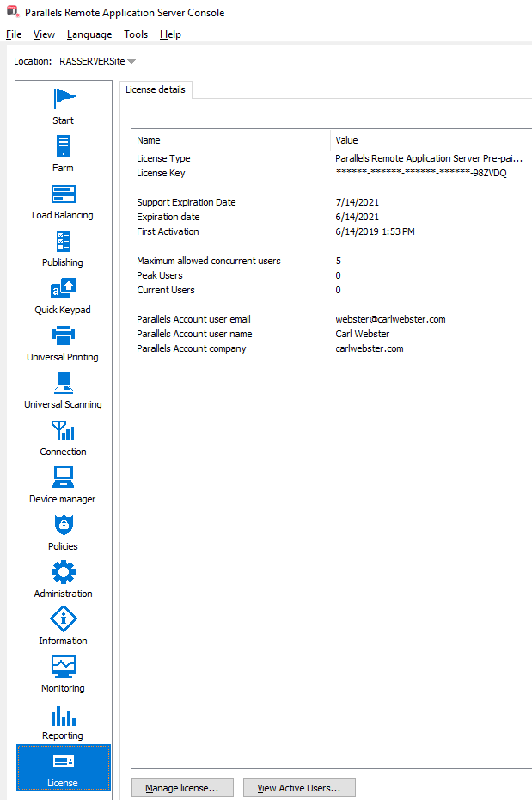Switch to the License details tab
Screen dimensions: 532x800
click(x=156, y=89)
